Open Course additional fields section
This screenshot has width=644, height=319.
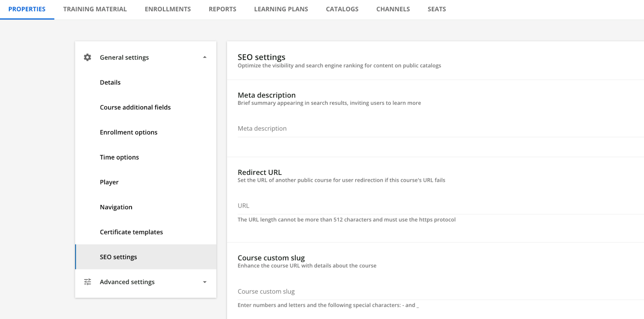[135, 108]
